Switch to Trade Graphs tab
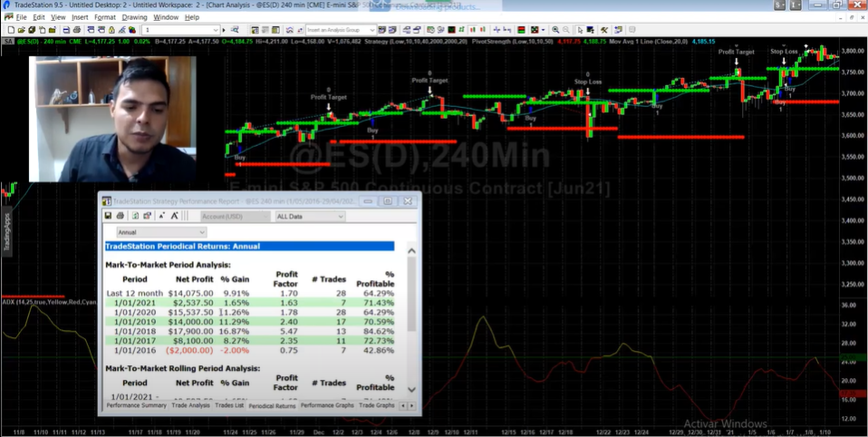This screenshot has width=868, height=437. [376, 405]
